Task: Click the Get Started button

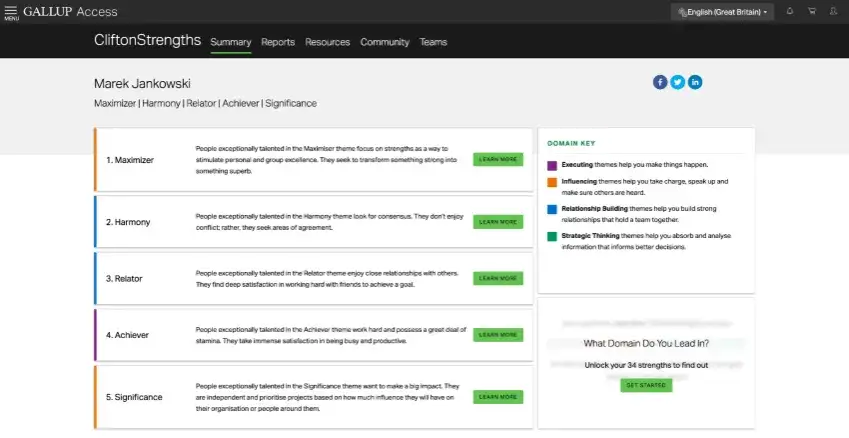Action: tap(646, 385)
